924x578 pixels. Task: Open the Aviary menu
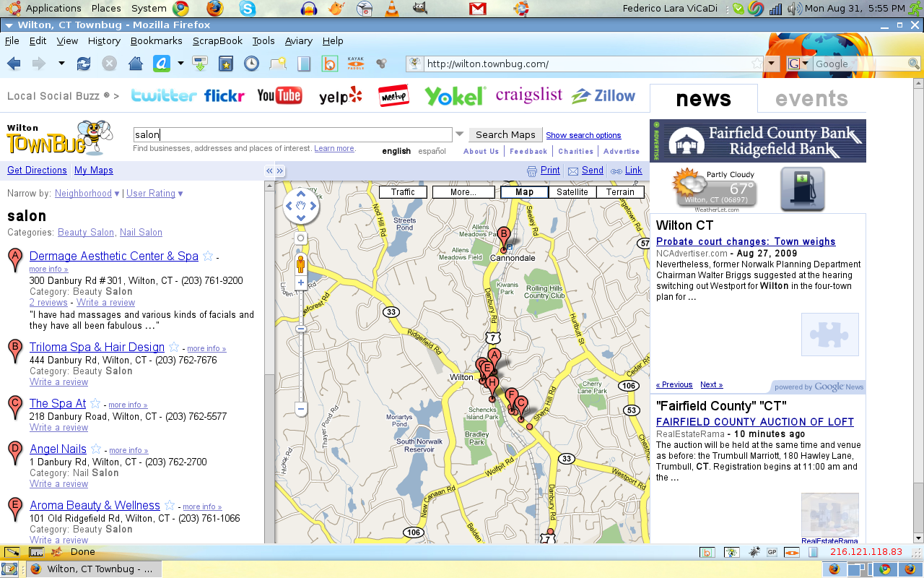(x=298, y=41)
